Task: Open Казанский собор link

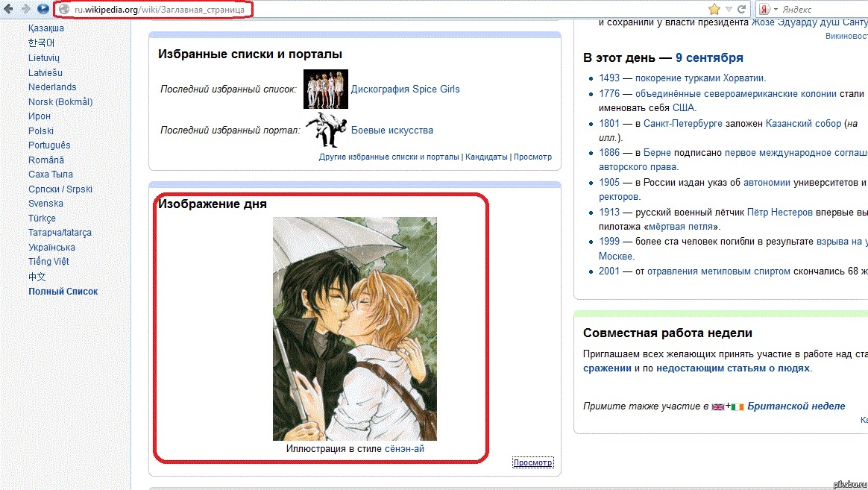Action: 803,124
